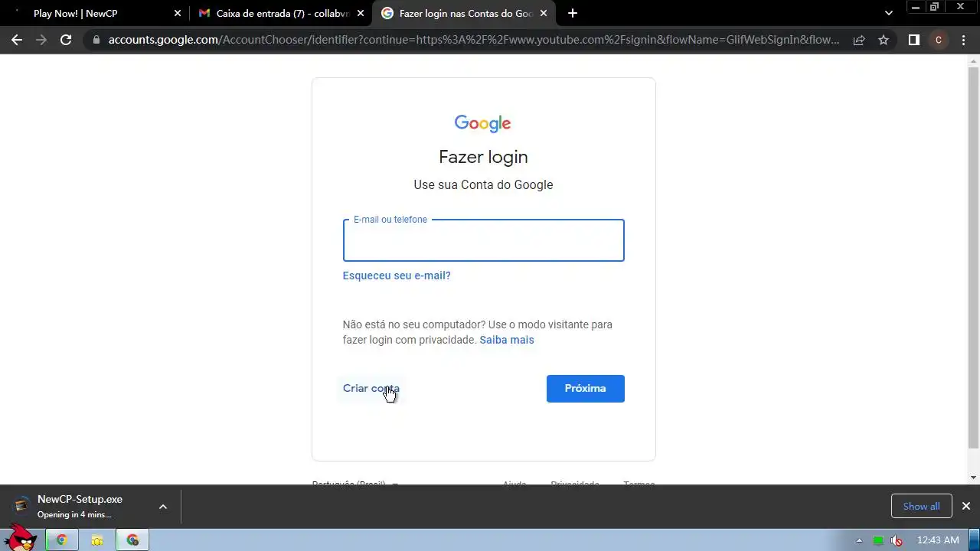Share this page icon in address bar
This screenshot has width=980, height=551.
click(x=859, y=40)
